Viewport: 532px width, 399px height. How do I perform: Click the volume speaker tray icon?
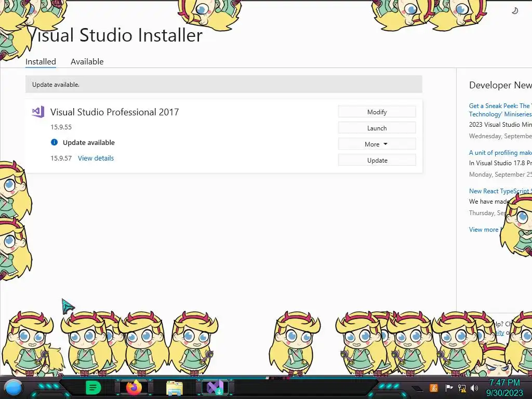474,388
